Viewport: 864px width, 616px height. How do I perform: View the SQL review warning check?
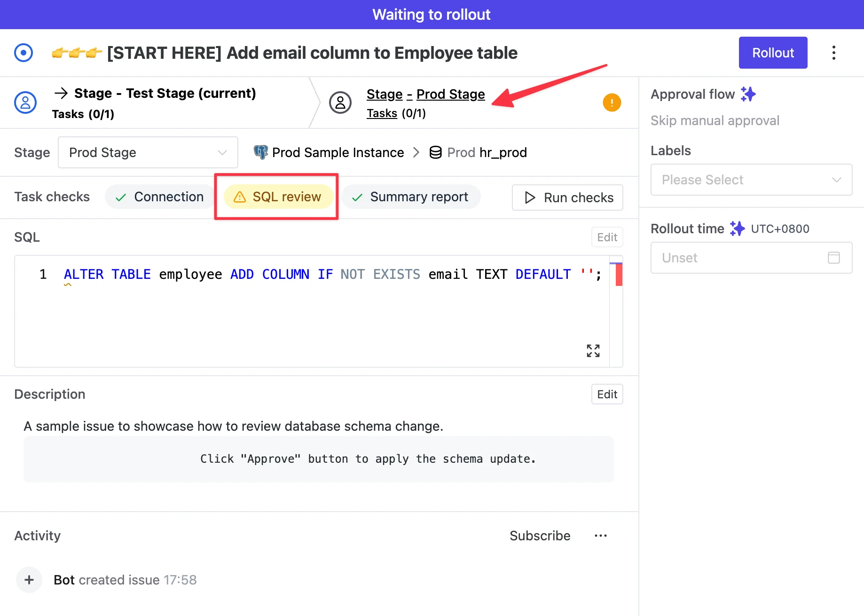click(x=278, y=197)
